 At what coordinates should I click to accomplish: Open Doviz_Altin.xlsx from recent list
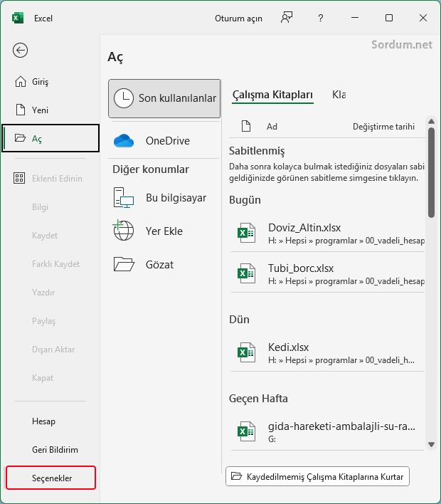328,233
